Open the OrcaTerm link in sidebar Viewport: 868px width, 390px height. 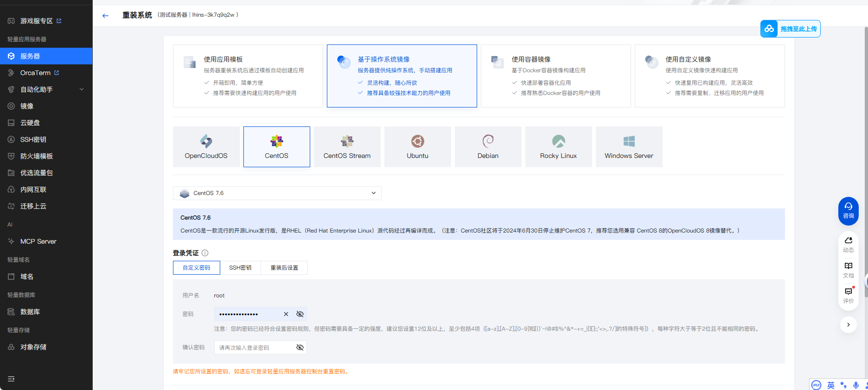pyautogui.click(x=36, y=73)
